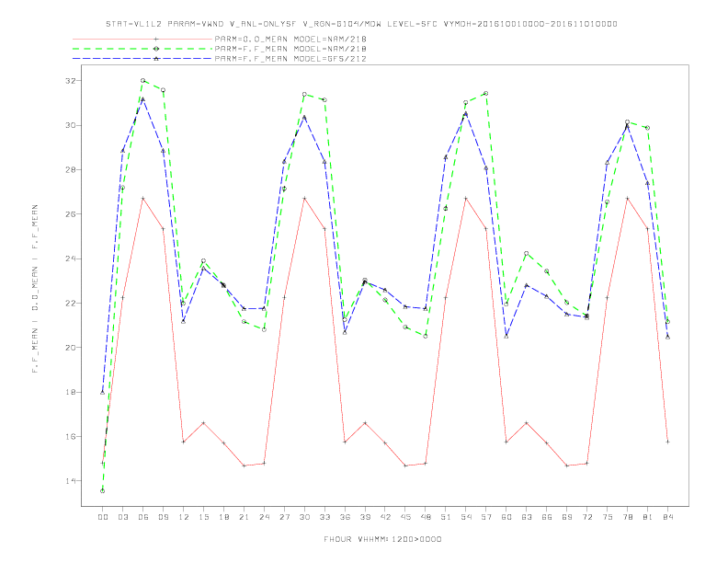Click blue triangle data point at hour 60
This screenshot has height=563, width=728.
click(506, 337)
